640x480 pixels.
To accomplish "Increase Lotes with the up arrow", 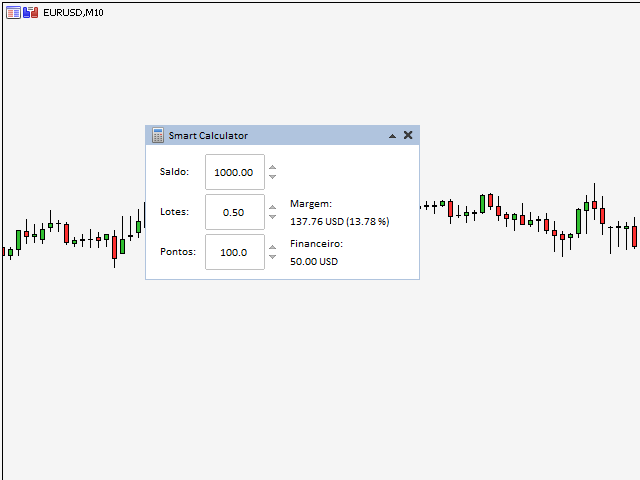I will [x=273, y=207].
